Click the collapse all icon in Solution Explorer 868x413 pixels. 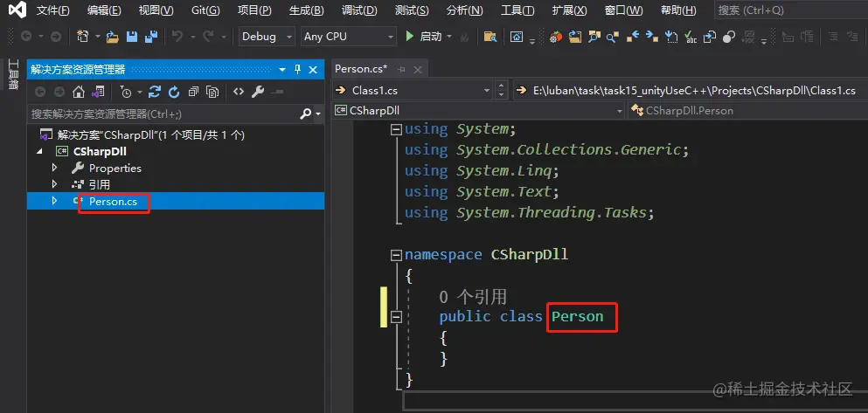click(x=193, y=92)
